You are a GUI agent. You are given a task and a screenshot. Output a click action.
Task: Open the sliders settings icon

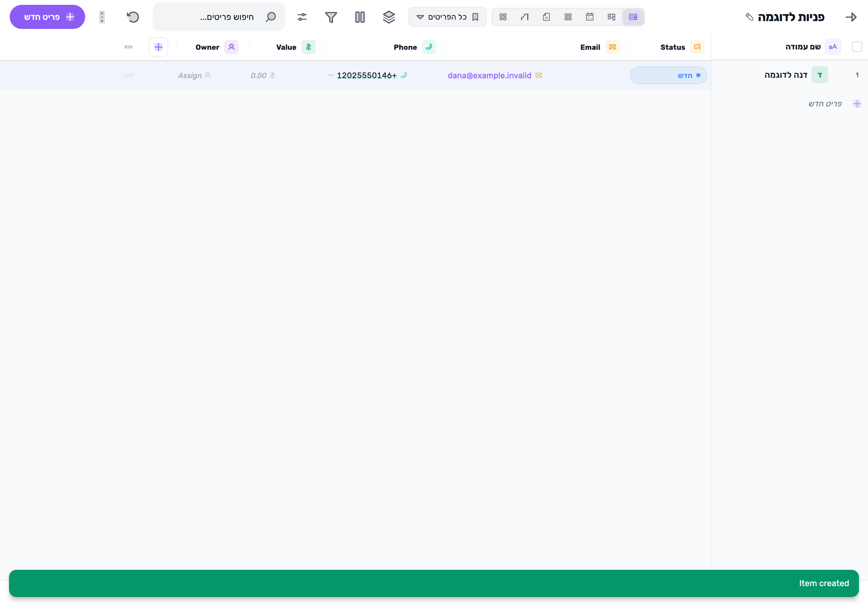302,17
